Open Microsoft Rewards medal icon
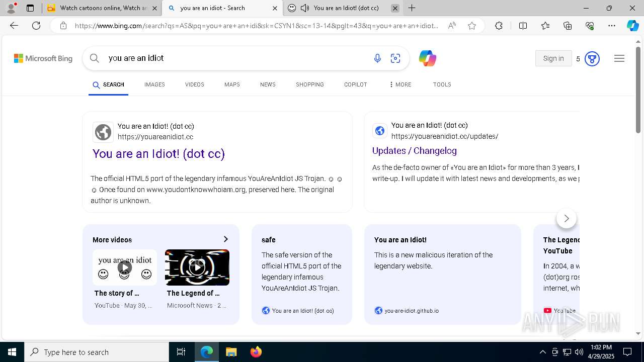The width and height of the screenshot is (644, 362). click(x=592, y=59)
